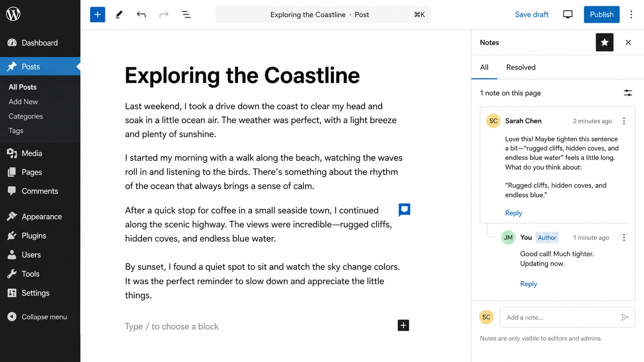This screenshot has width=644, height=362.
Task: Open Tags submenu link
Action: 16,131
